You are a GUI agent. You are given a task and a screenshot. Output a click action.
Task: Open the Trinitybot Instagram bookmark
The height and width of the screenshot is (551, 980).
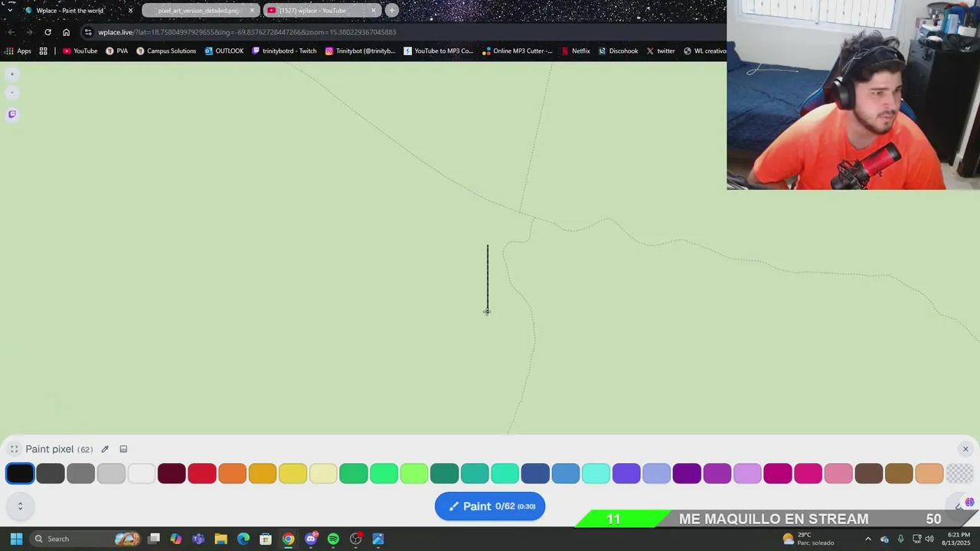click(x=360, y=51)
